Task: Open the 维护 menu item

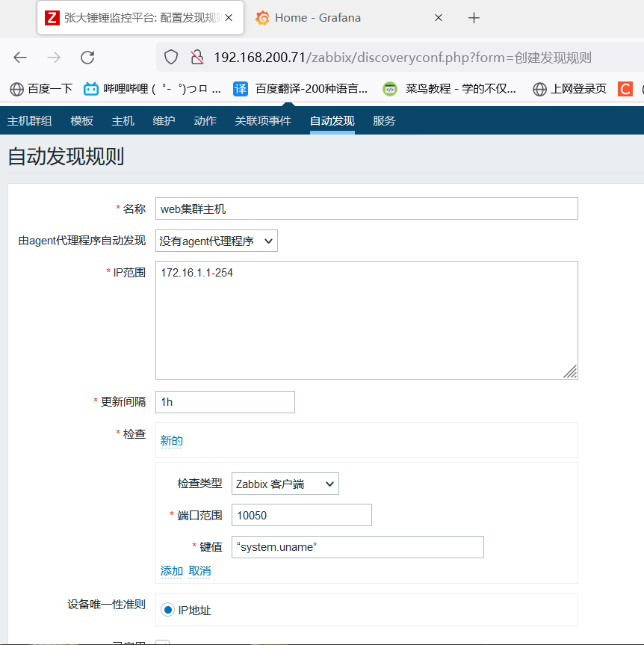Action: pyautogui.click(x=164, y=120)
